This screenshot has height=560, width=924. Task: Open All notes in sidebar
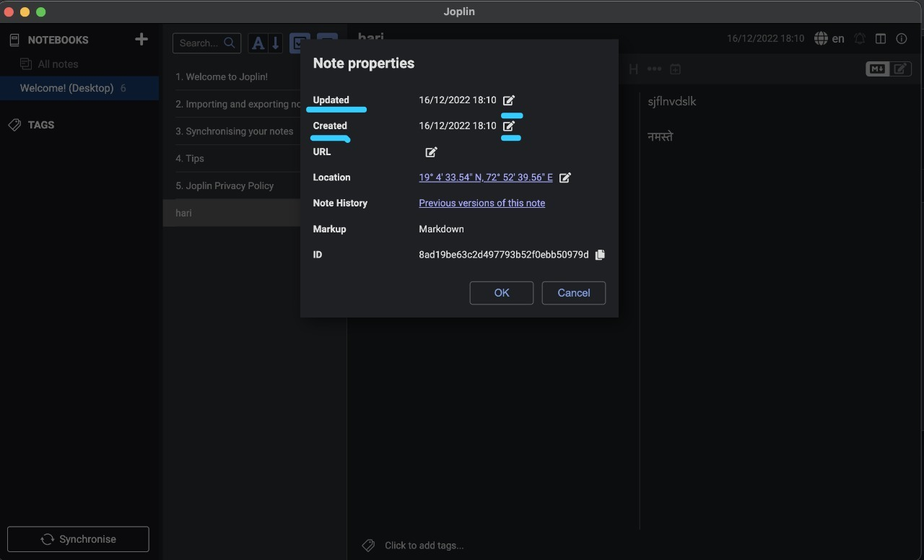[58, 64]
